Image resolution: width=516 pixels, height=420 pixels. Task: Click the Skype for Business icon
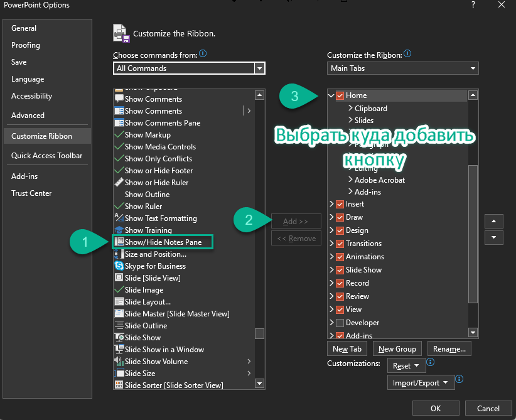pos(119,266)
